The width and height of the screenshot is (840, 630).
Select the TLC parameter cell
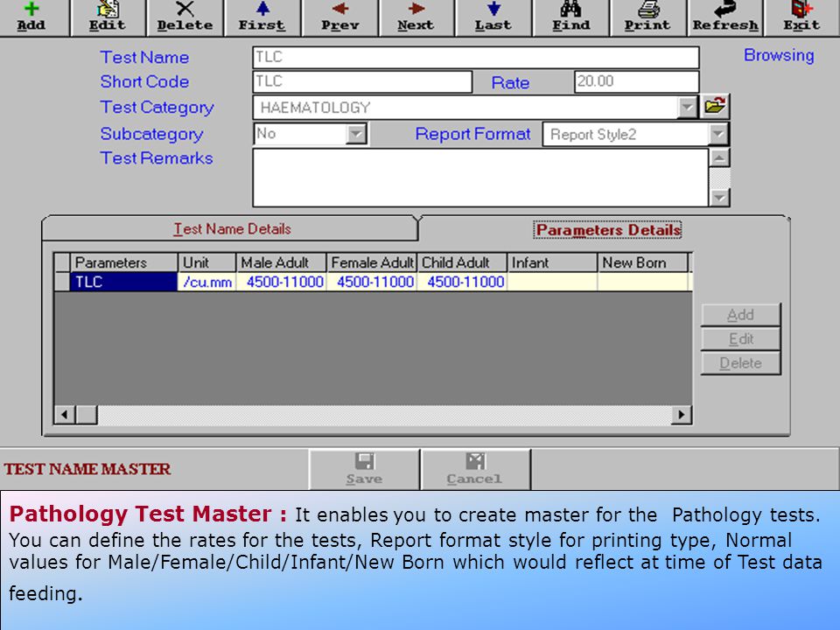click(123, 282)
